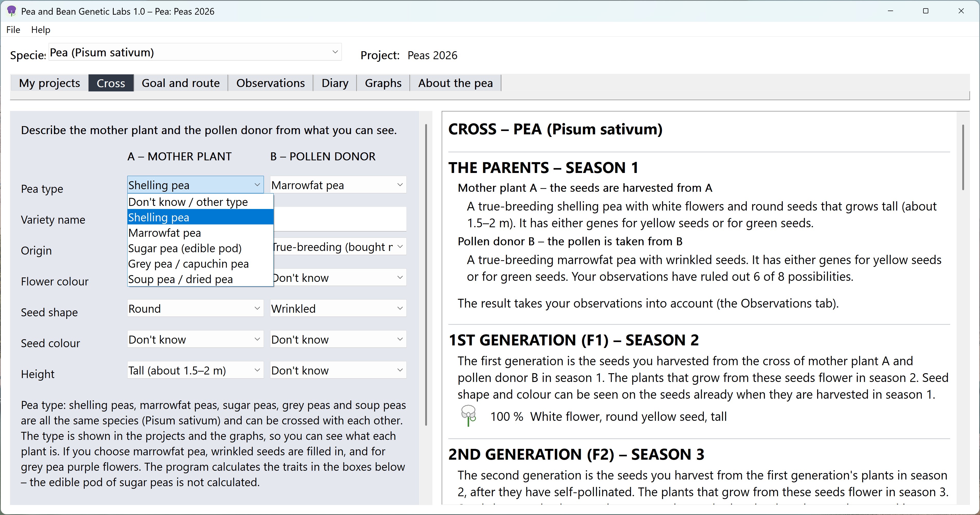Open mother plant Seed shape dropdown Round
The height and width of the screenshot is (515, 980).
coord(195,308)
